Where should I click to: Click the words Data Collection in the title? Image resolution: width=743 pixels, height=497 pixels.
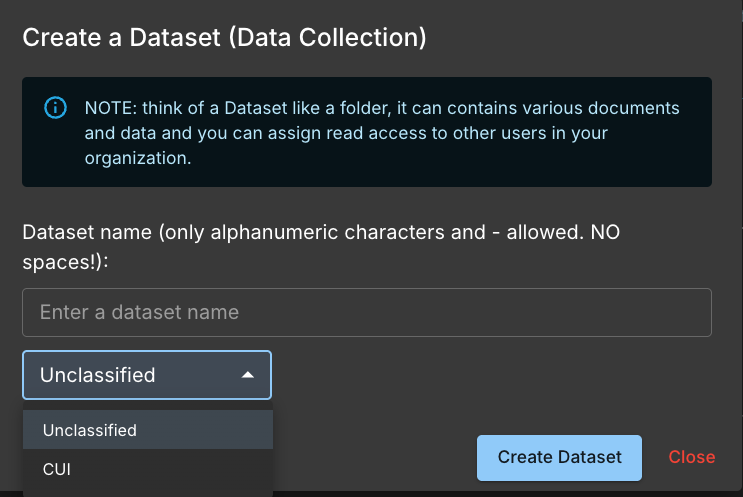(326, 37)
